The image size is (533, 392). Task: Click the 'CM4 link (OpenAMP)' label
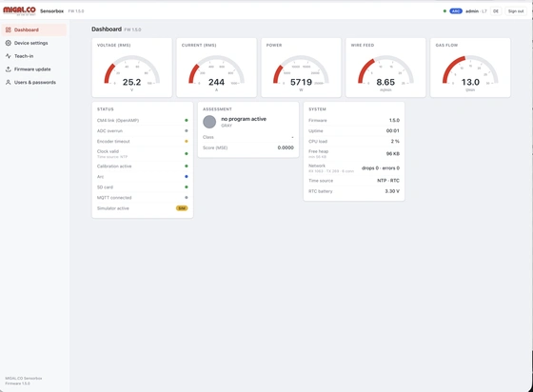point(118,120)
